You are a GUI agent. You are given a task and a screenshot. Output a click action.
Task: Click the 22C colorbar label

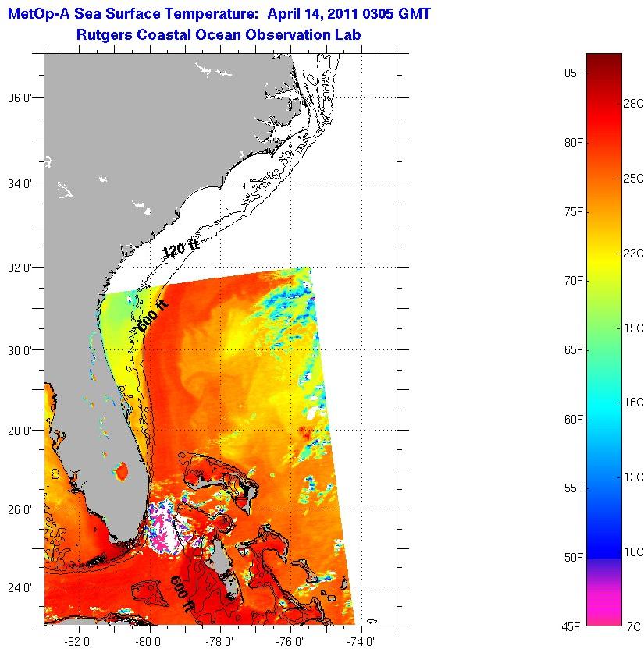coord(634,253)
